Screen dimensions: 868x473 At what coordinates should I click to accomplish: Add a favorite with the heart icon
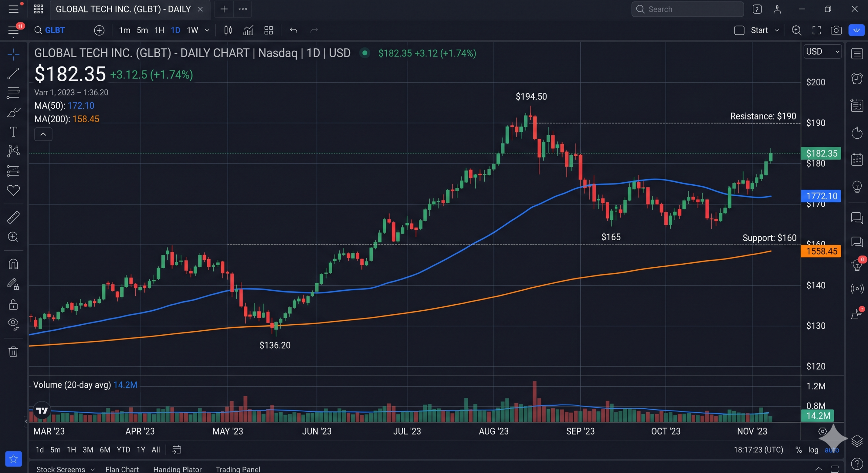point(13,190)
